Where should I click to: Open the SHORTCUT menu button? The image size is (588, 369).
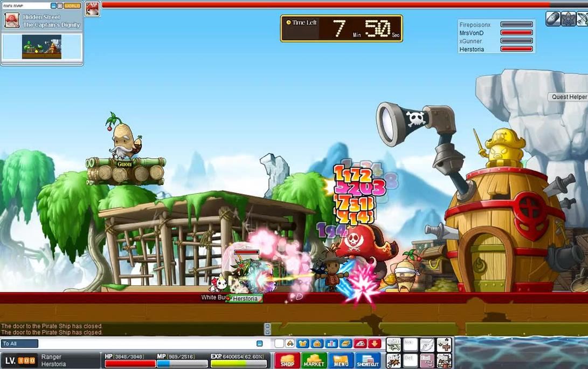click(368, 360)
